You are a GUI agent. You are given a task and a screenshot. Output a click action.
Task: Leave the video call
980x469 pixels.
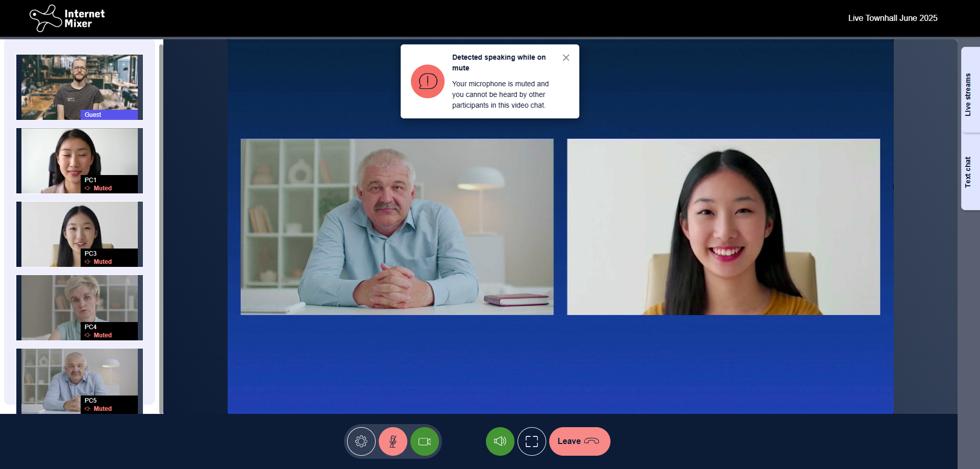(579, 441)
